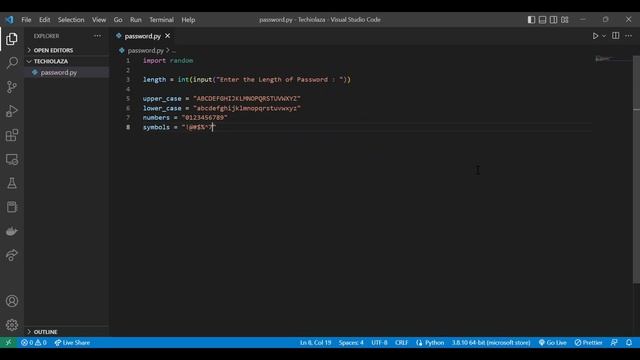Open the Run menu

click(136, 20)
